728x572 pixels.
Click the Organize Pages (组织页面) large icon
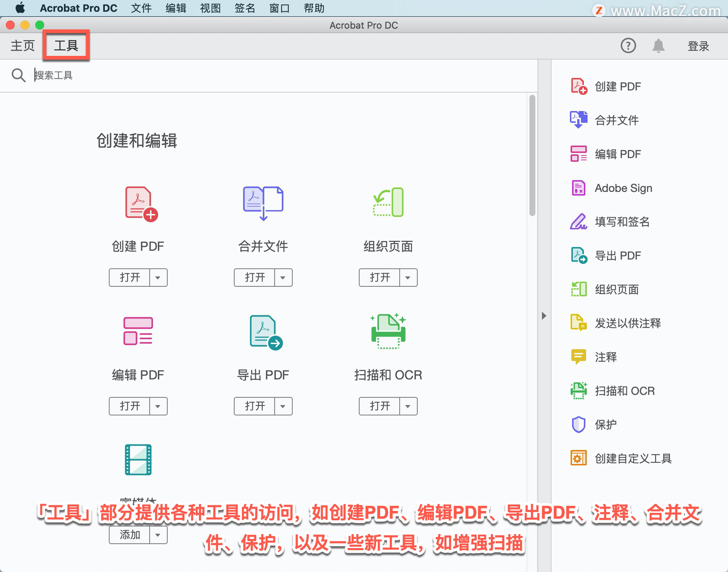(x=388, y=202)
